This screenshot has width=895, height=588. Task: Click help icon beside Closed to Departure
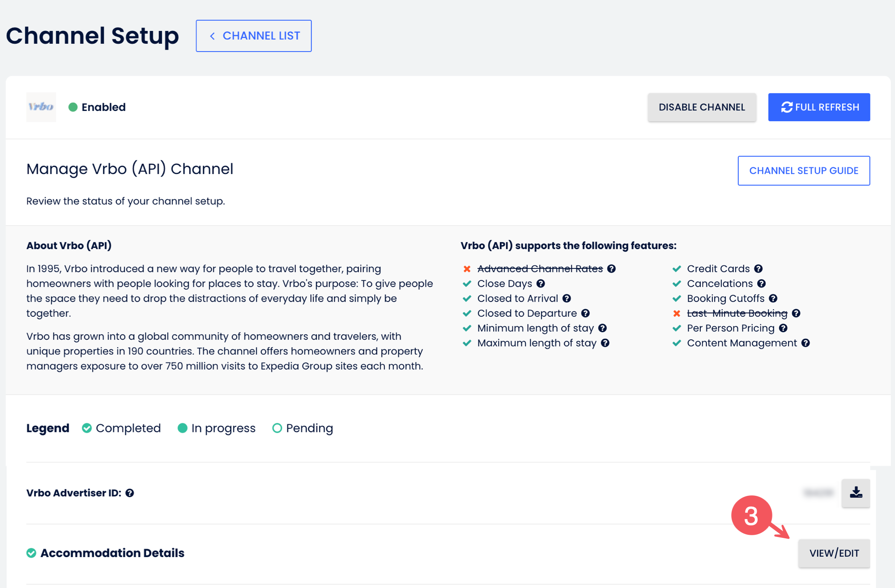585,313
